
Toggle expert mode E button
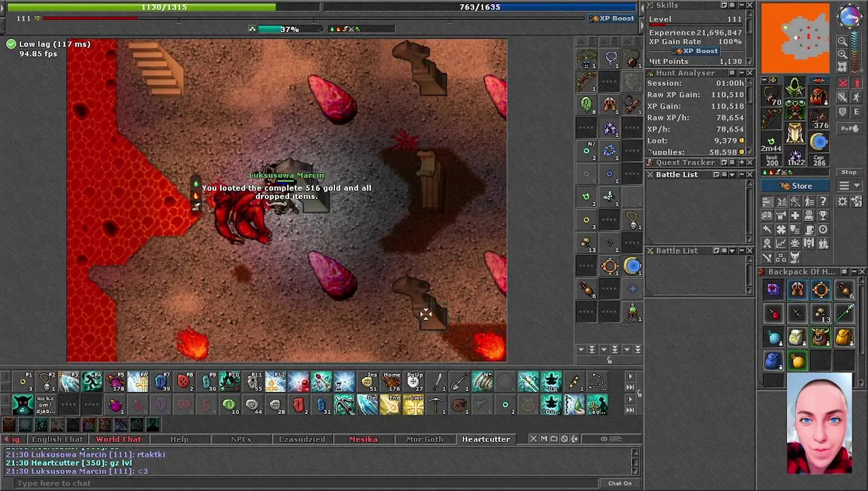(857, 113)
